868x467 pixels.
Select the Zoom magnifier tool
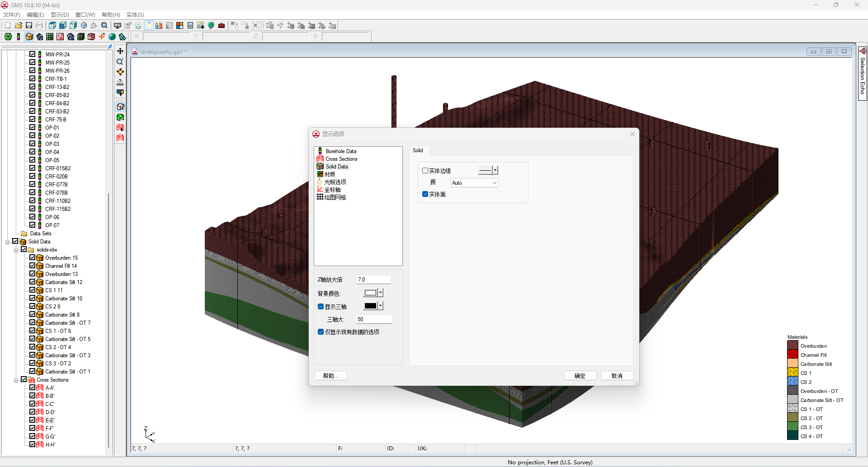tap(120, 61)
